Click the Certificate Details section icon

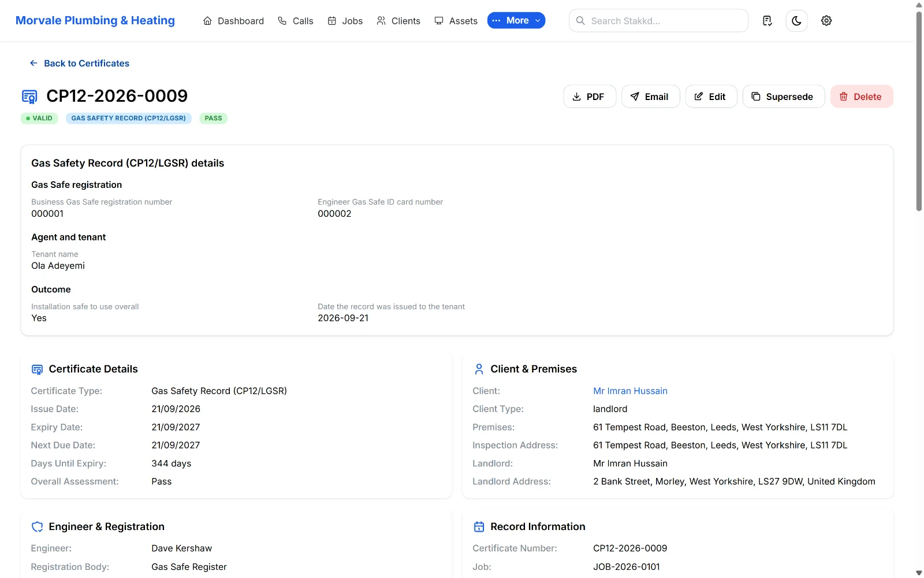37,369
